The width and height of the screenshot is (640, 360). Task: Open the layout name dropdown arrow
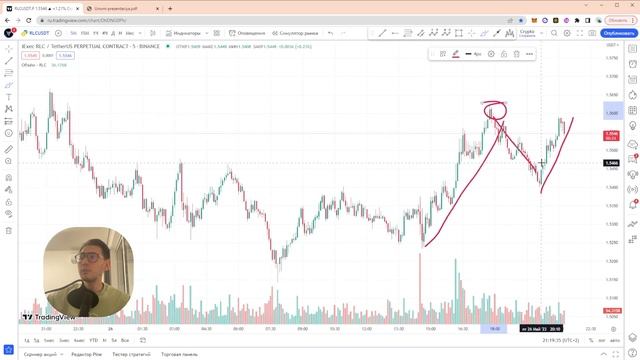click(x=542, y=33)
